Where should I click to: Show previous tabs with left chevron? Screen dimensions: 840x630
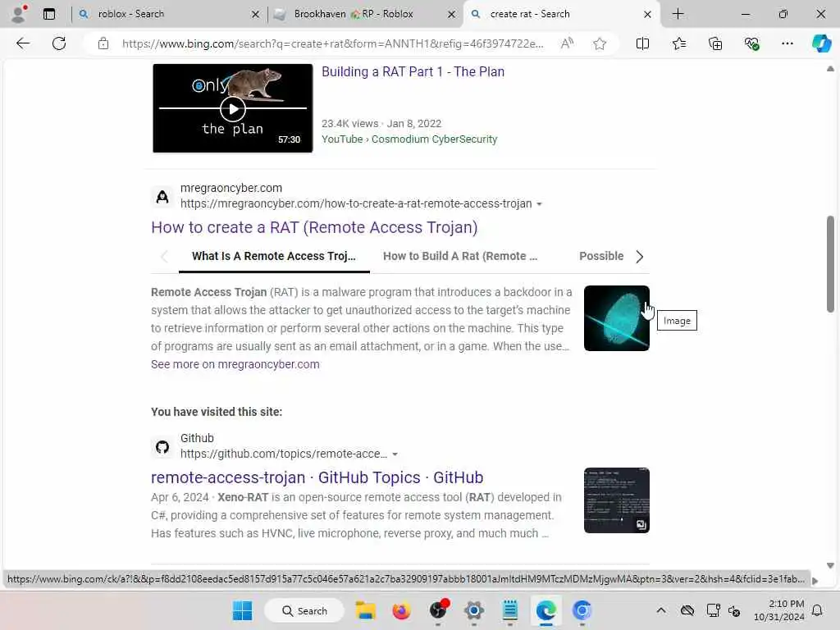coord(164,257)
